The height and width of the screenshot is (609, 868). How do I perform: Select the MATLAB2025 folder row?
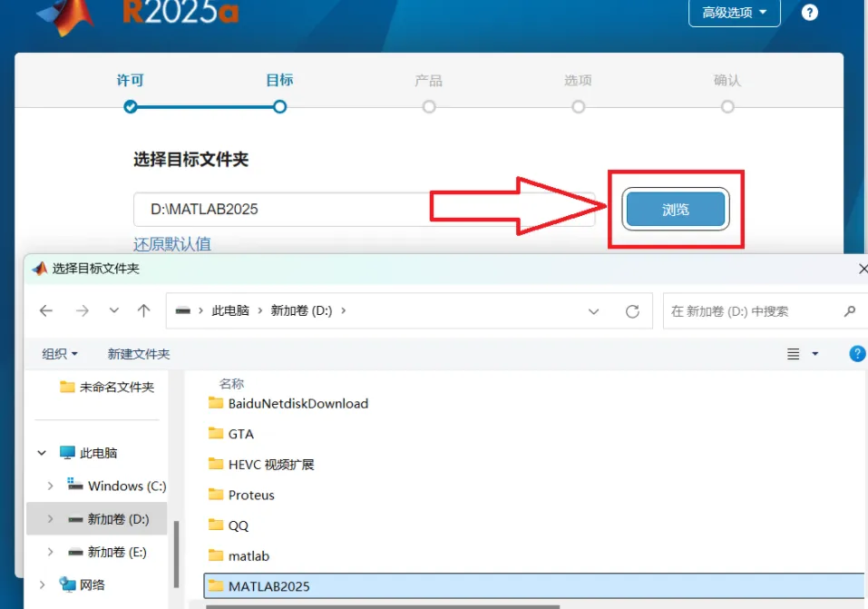534,586
